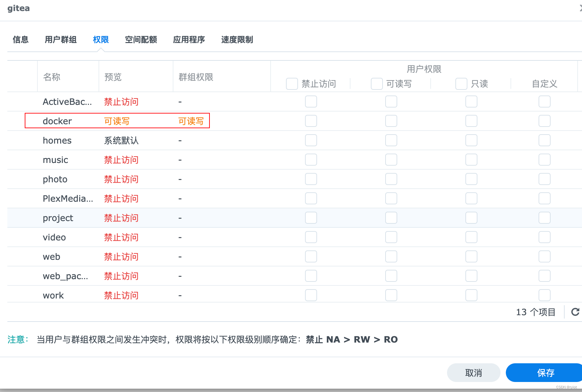
Task: Select the docker folder name
Action: 57,121
